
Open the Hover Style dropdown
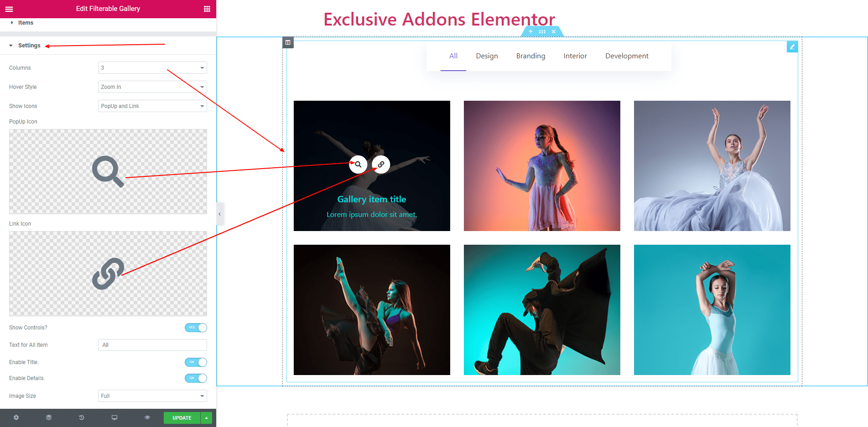coord(152,87)
